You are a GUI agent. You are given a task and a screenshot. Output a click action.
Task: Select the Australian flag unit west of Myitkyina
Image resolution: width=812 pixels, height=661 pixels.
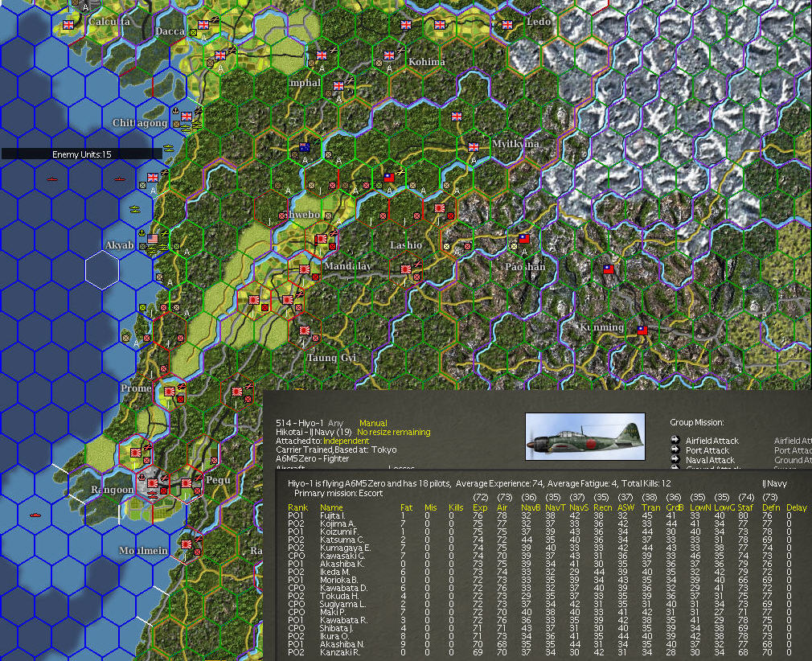tap(305, 147)
